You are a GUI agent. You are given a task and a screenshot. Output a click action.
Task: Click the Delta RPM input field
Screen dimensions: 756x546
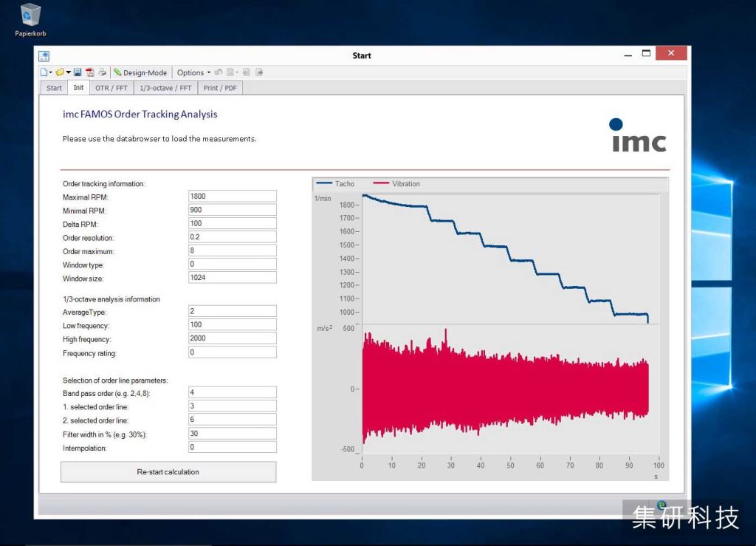(232, 223)
